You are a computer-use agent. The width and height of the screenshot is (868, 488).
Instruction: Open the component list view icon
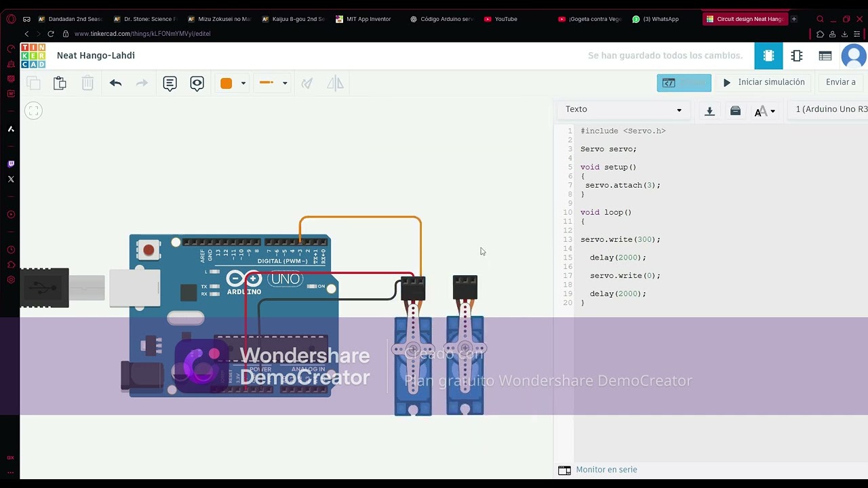pos(825,56)
